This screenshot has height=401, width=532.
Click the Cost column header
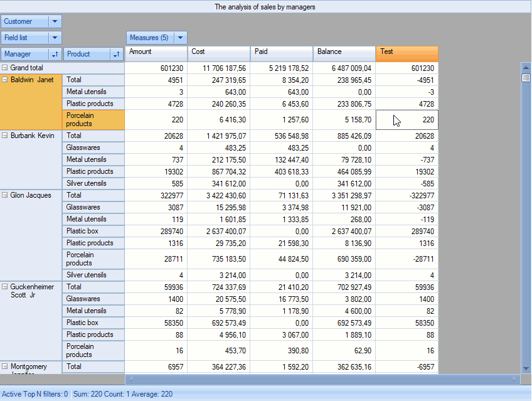click(218, 52)
